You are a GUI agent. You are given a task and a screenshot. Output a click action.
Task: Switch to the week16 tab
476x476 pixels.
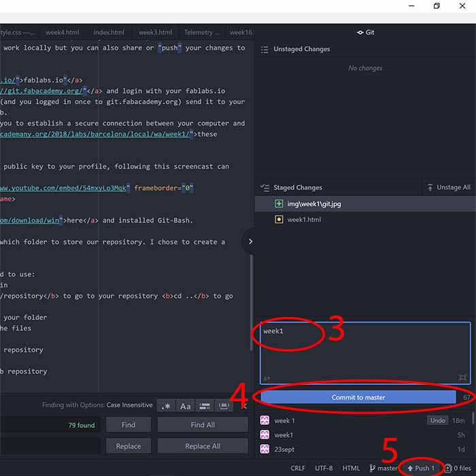pos(241,32)
